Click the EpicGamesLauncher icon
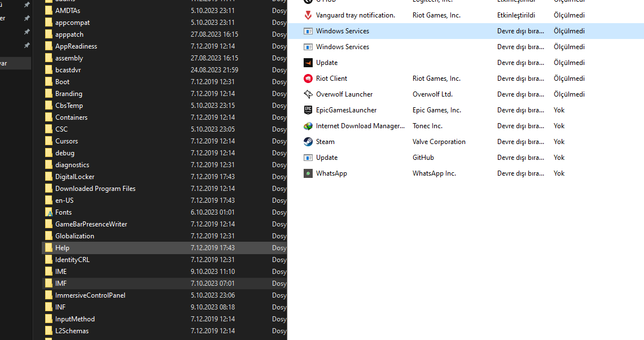Screen dimensions: 644x340 click(x=308, y=110)
